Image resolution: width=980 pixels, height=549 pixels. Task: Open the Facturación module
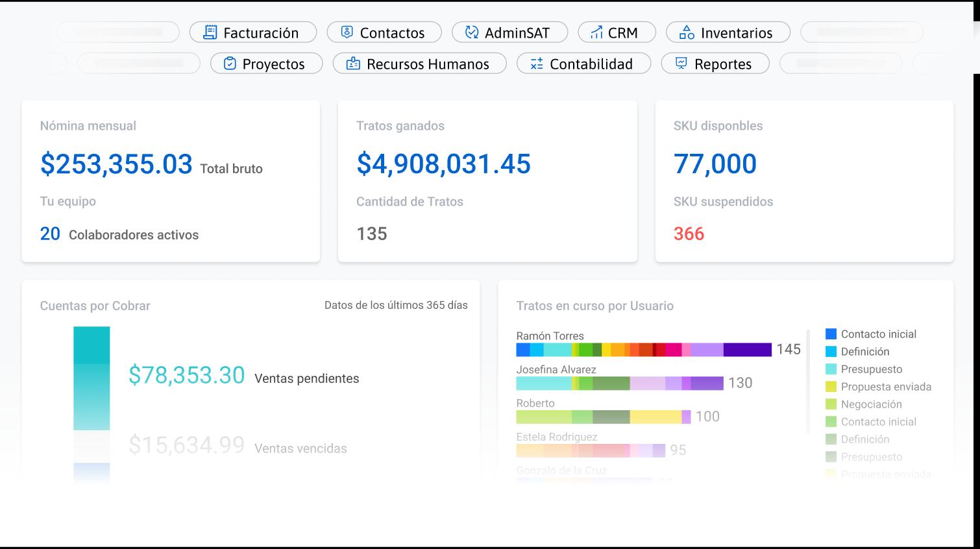point(253,32)
